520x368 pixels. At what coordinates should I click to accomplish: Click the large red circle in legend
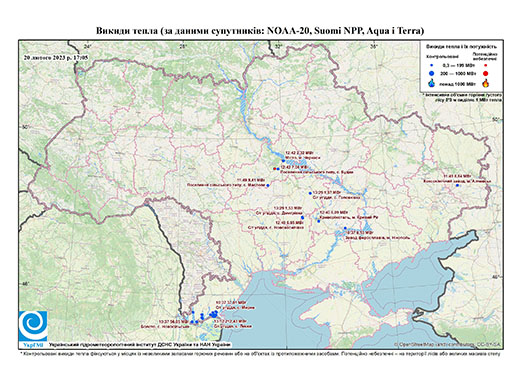coord(486,73)
